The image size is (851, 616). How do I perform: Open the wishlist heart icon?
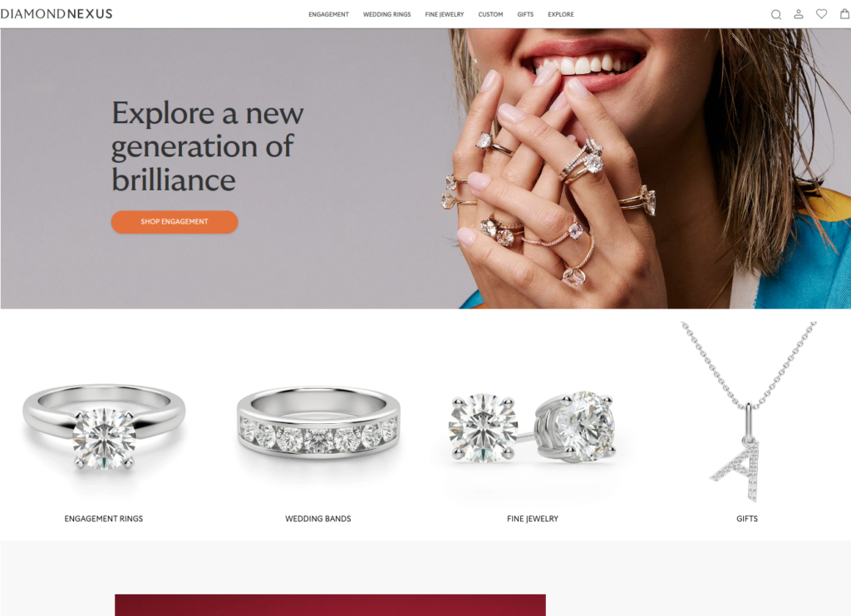point(822,14)
